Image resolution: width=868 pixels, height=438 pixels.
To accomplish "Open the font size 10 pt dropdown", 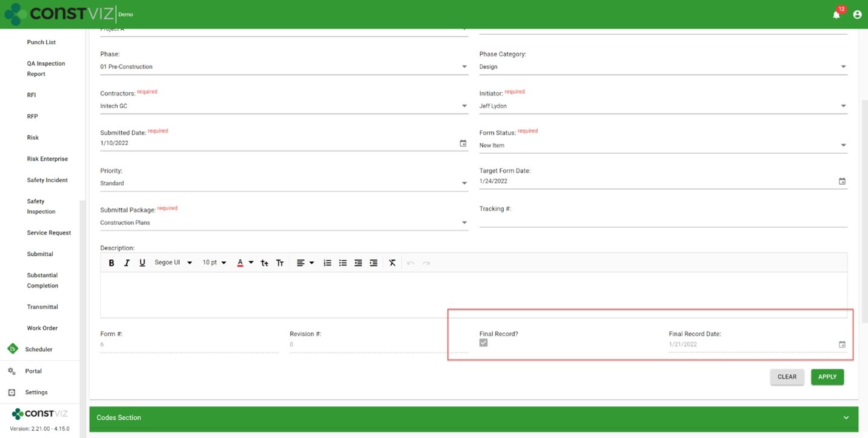I will [214, 263].
